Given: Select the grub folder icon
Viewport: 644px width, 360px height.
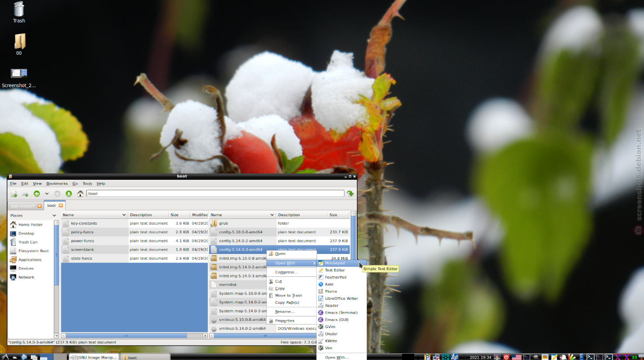Looking at the screenshot, I should pos(214,223).
